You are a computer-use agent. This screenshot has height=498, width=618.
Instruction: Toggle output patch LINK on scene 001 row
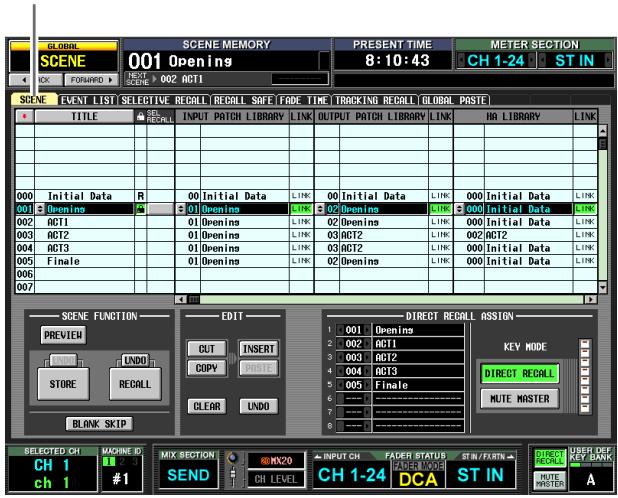coord(441,209)
